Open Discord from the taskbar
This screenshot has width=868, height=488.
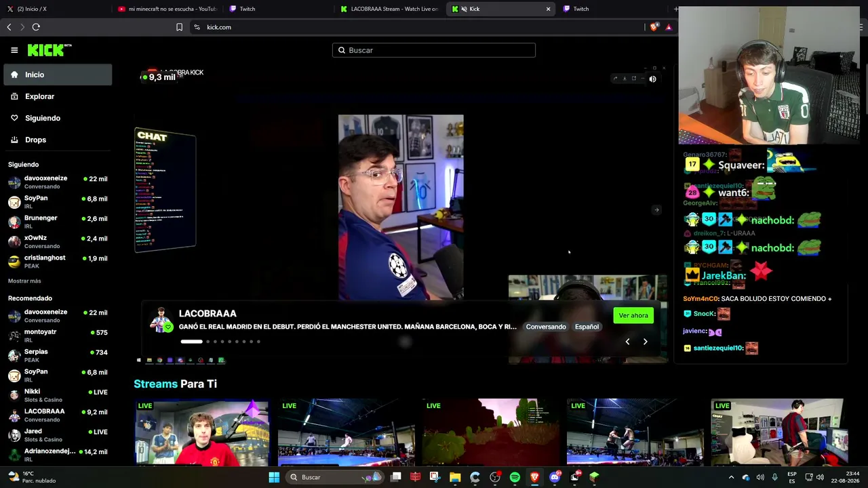tap(555, 477)
